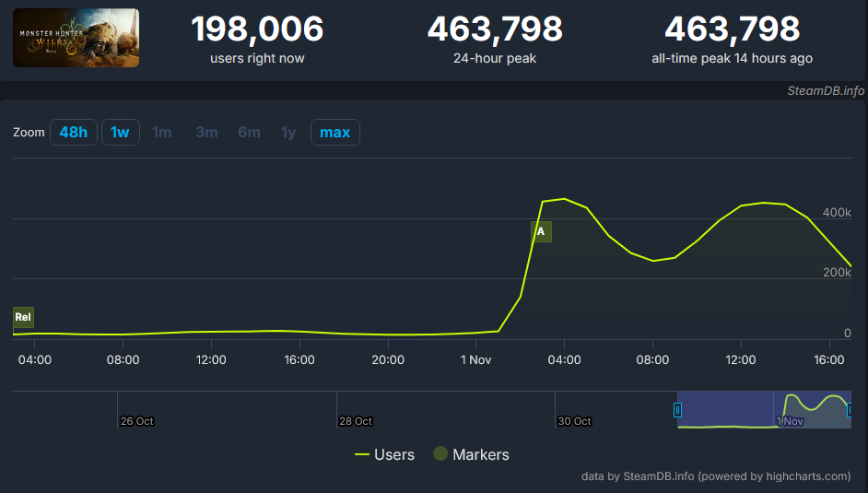Choose the 3m zoom option
Screen dimensions: 868x493
206,133
